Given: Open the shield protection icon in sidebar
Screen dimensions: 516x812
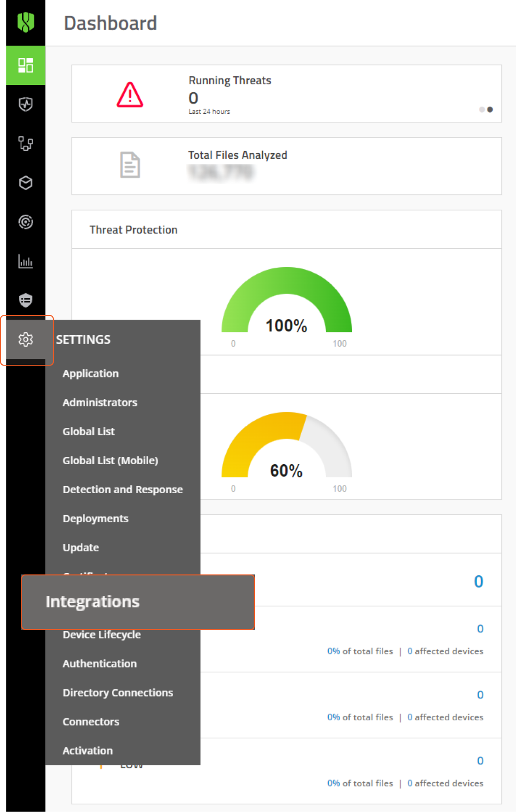Looking at the screenshot, I should pos(25,105).
